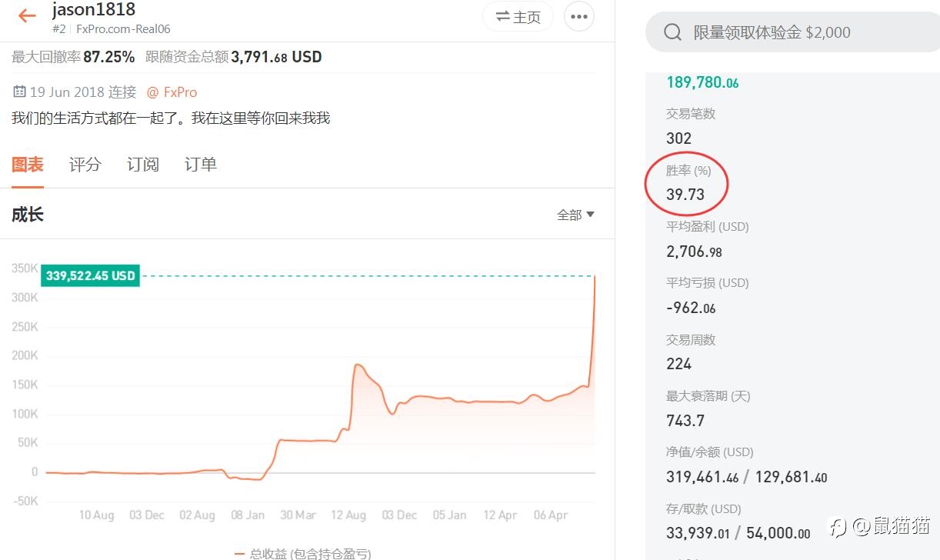This screenshot has width=940, height=560.
Task: Click the calendar icon beside 19 Jun 2018
Action: (19, 92)
